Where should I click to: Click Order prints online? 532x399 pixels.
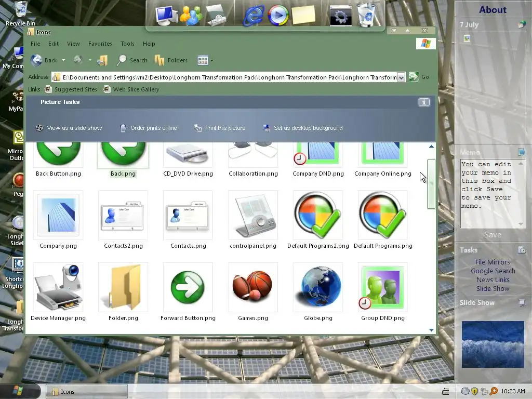(148, 128)
